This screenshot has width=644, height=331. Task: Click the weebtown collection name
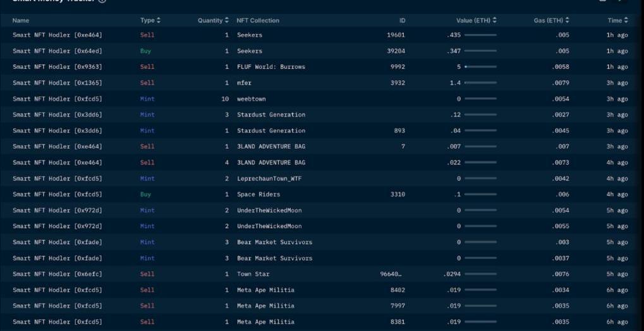pos(251,99)
